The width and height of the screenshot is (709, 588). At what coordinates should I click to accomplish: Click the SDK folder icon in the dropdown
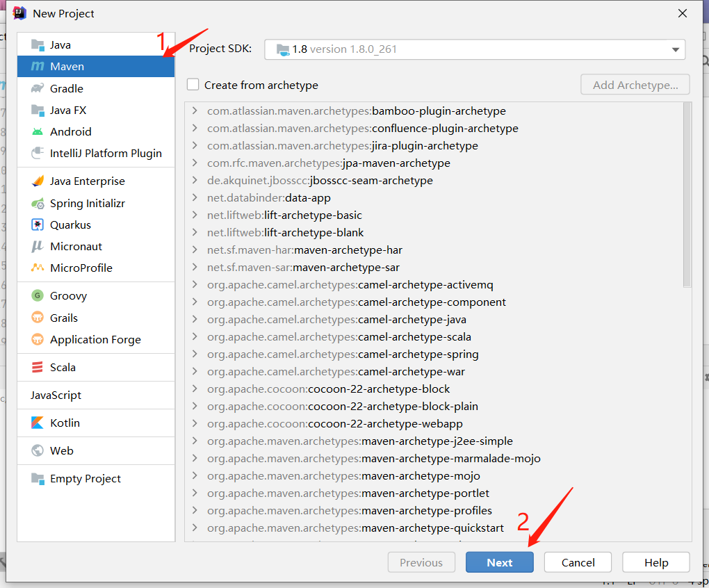(x=283, y=50)
